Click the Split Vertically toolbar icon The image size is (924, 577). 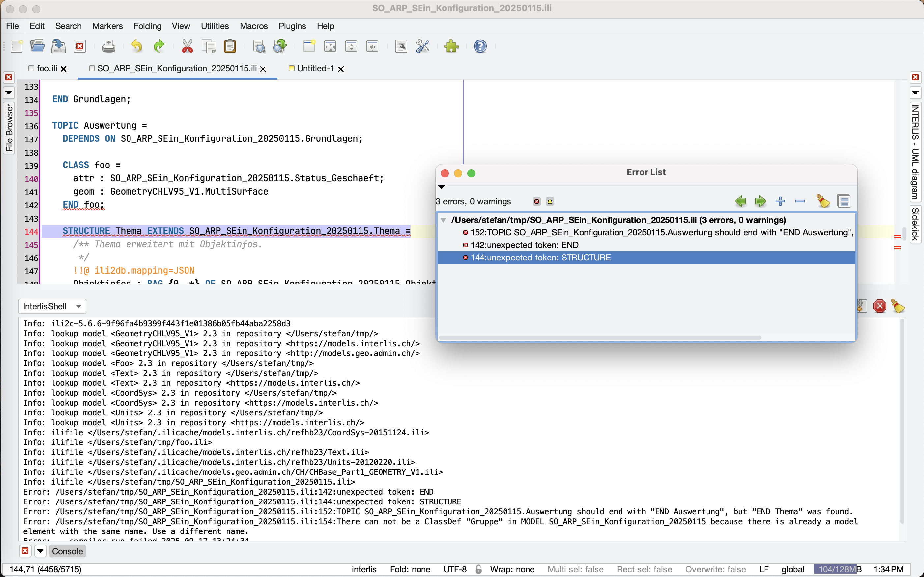coord(372,46)
